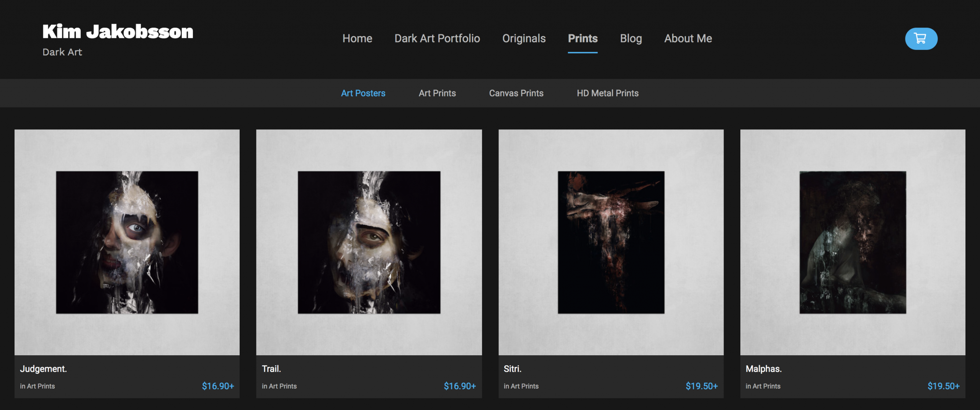Click the Sitri. product title
The height and width of the screenshot is (410, 980).
(513, 369)
